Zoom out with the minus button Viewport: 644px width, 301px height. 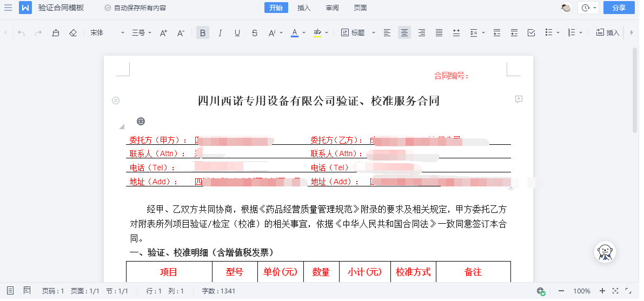coord(561,291)
